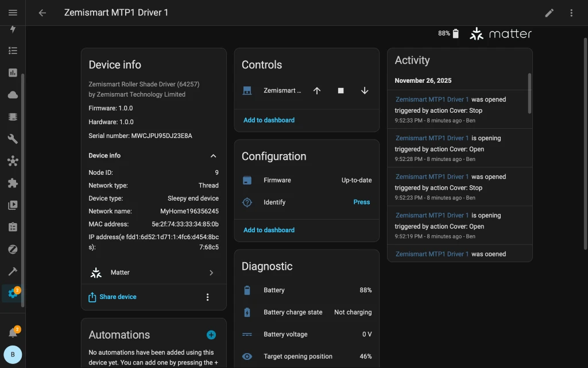This screenshot has width=588, height=368.
Task: Click the eye icon beside Target opening position
Action: [247, 356]
